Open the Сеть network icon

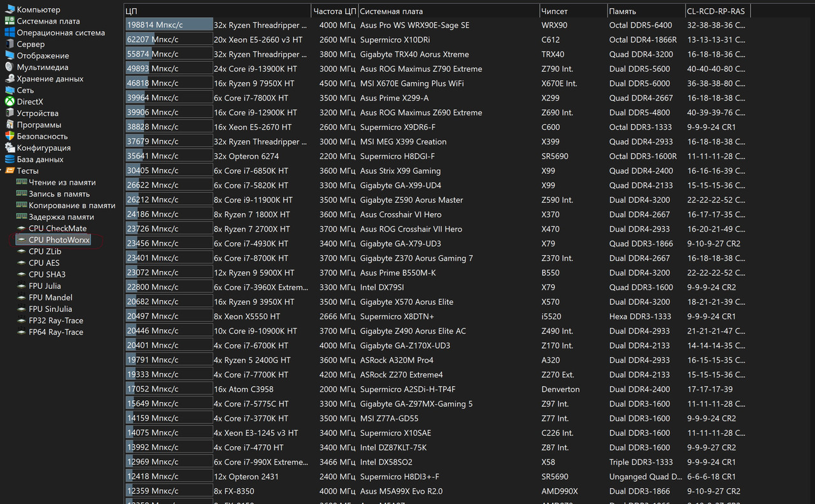pyautogui.click(x=10, y=90)
